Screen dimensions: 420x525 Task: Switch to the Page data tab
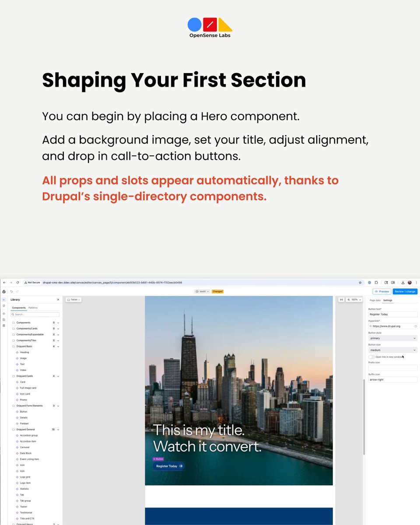coord(375,301)
